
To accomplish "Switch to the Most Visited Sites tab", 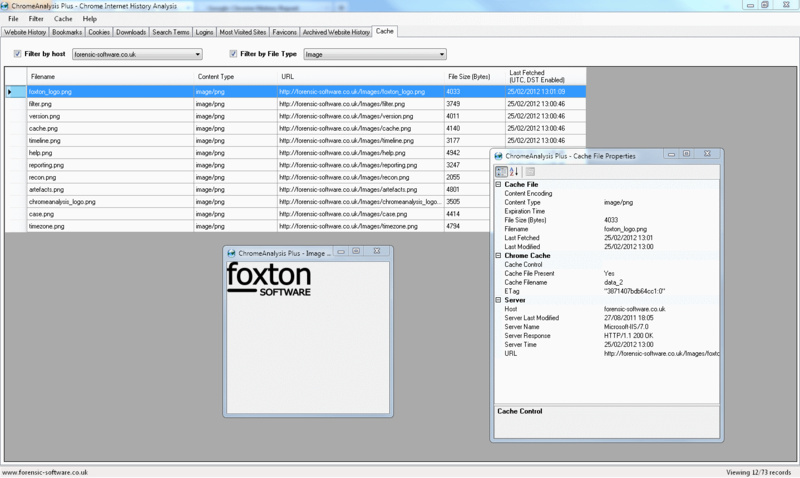I will pyautogui.click(x=243, y=32).
